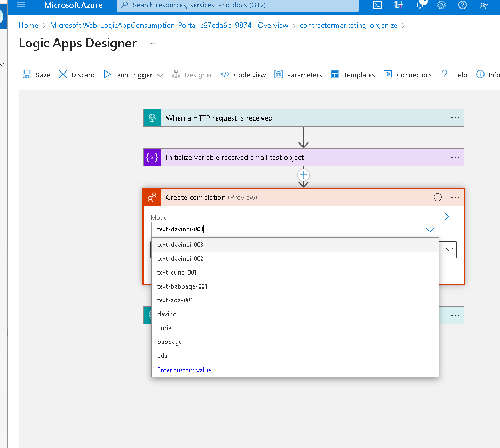
Task: Switch to Code view
Action: (x=243, y=75)
